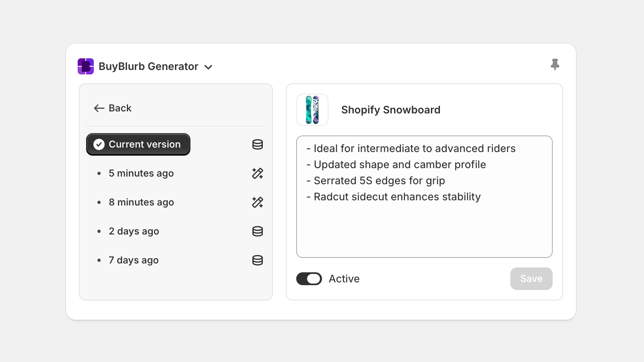Screen dimensions: 644x362
Task: Click magic wand icon for 8 minutes ago
Action: point(258,202)
